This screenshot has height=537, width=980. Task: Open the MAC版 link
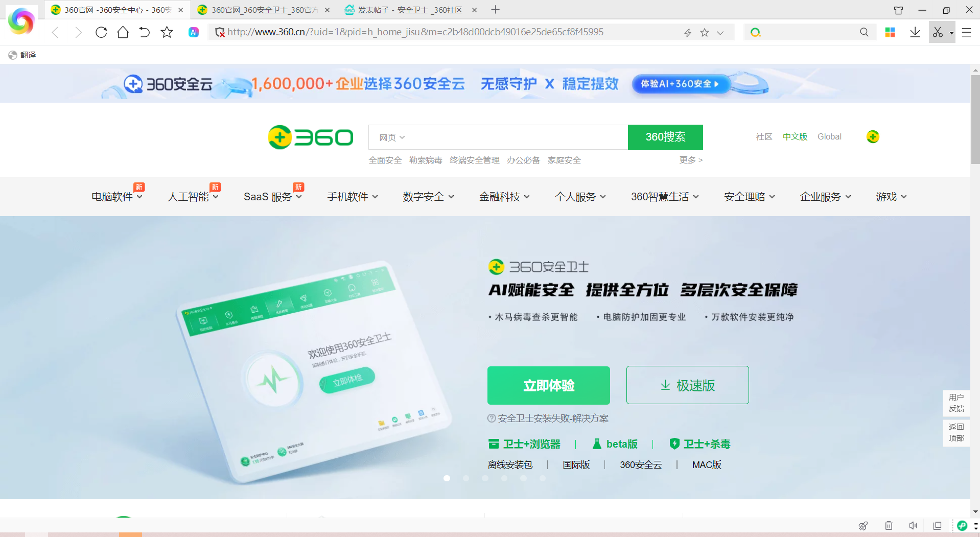tap(707, 465)
